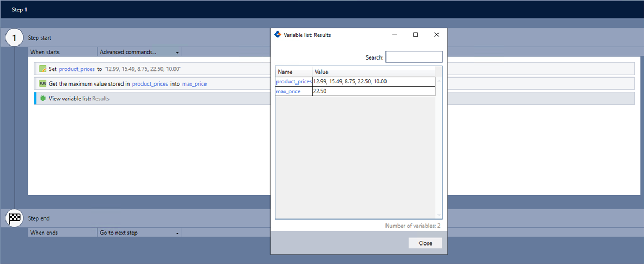The image size is (644, 264).
Task: Minimize the Variable list dialog
Action: click(395, 35)
